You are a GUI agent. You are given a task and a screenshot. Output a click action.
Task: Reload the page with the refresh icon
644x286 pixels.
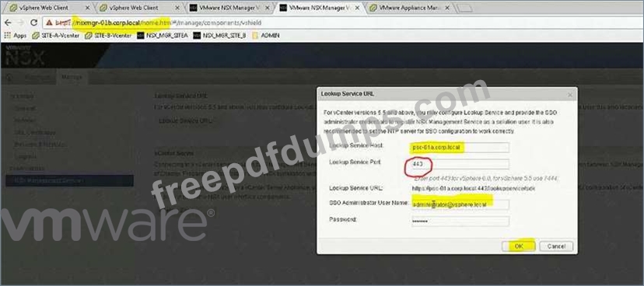coord(34,23)
